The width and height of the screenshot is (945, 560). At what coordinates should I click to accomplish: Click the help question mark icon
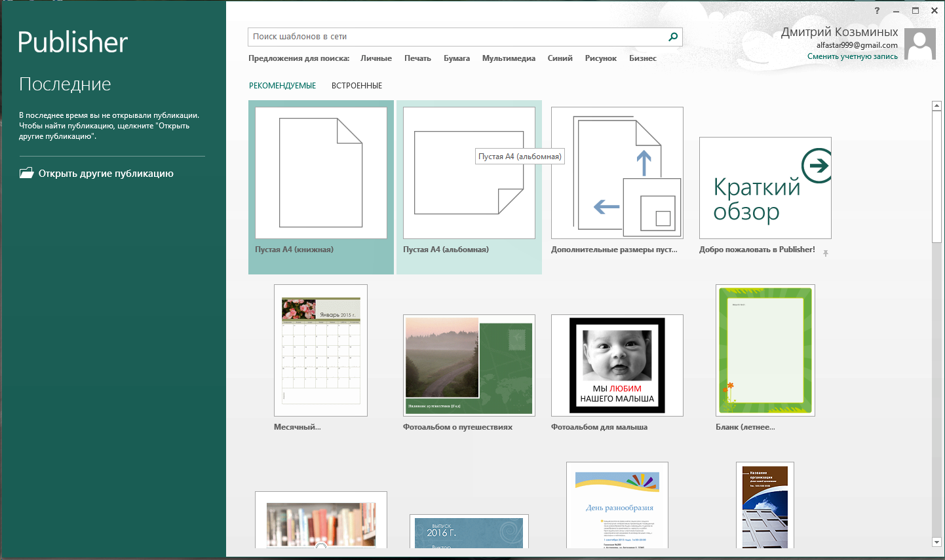click(x=877, y=10)
